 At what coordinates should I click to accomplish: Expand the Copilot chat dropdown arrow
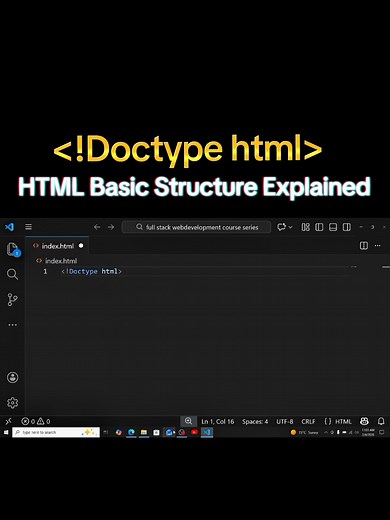pyautogui.click(x=290, y=227)
